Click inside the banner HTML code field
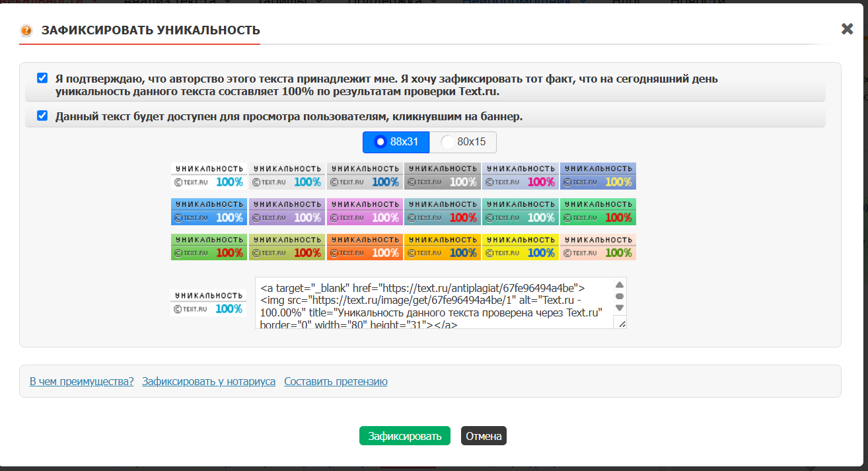Screen dimensions: 868x471 pos(433,303)
